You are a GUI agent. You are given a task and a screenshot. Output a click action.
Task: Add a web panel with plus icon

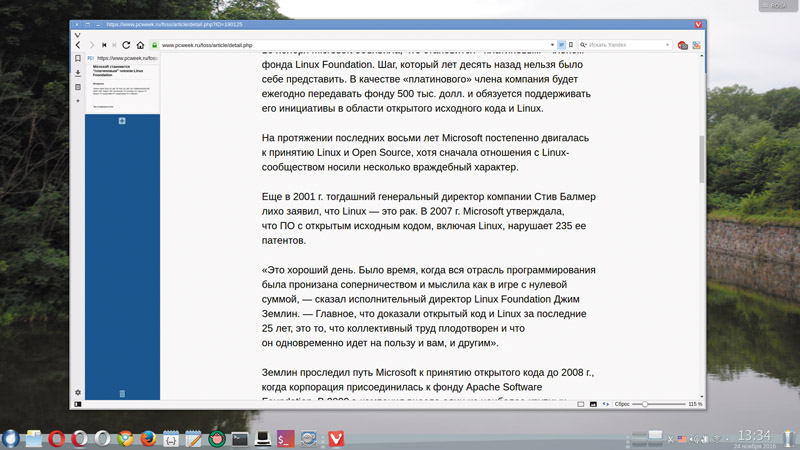pos(78,101)
